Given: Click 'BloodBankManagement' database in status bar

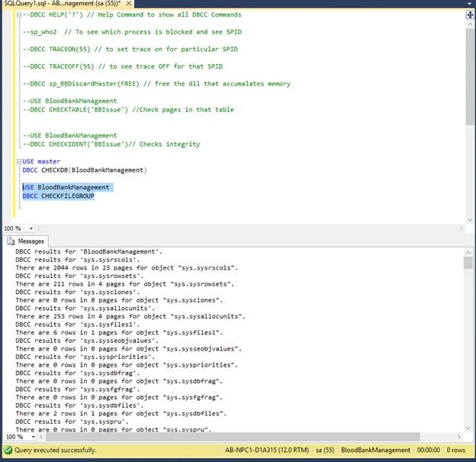Looking at the screenshot, I should 375,450.
